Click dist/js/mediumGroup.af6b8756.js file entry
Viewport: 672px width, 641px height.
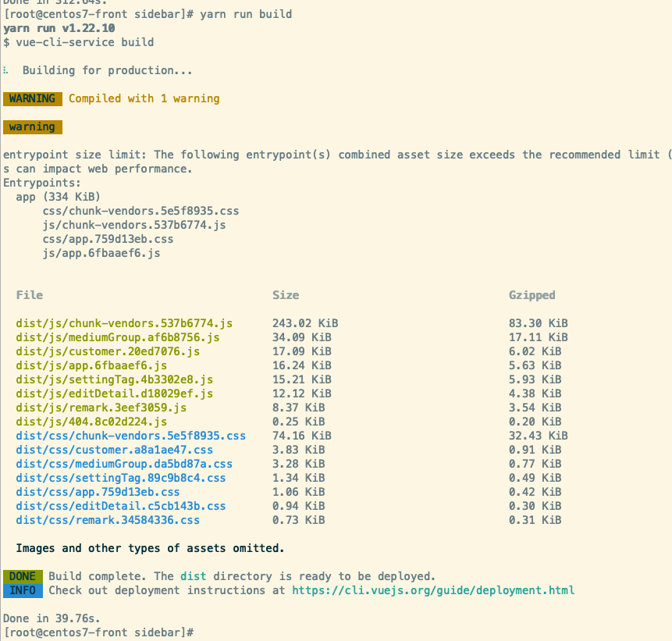tap(118, 337)
